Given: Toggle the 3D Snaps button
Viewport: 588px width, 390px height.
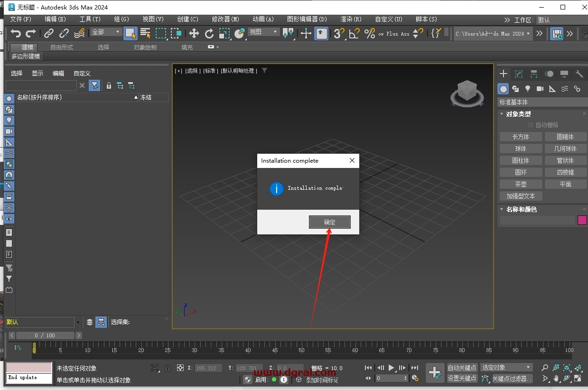Looking at the screenshot, I should coord(339,33).
